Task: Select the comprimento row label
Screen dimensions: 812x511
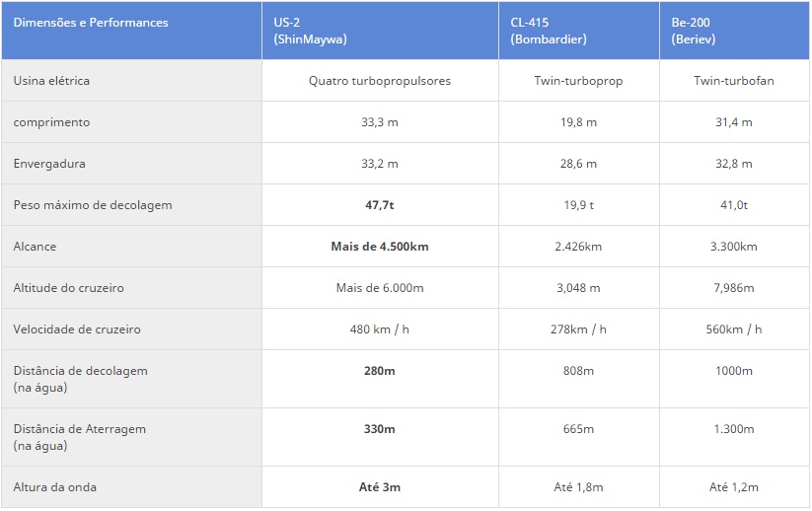Action: (x=51, y=122)
